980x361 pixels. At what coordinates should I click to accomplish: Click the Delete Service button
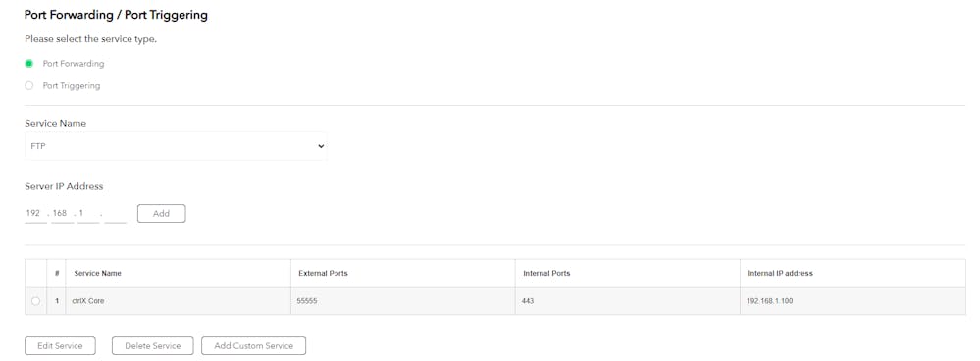tap(152, 346)
